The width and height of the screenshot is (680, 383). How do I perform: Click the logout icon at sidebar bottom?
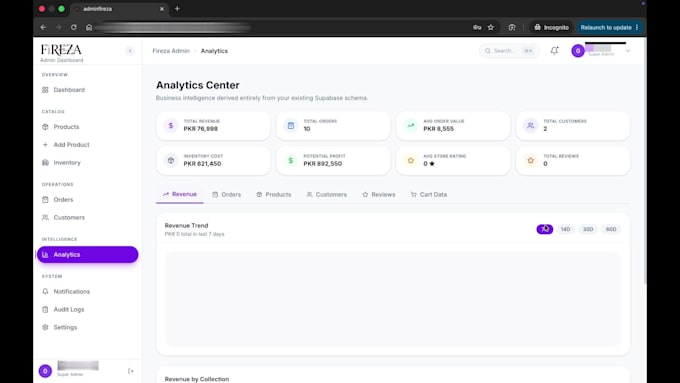tap(131, 371)
